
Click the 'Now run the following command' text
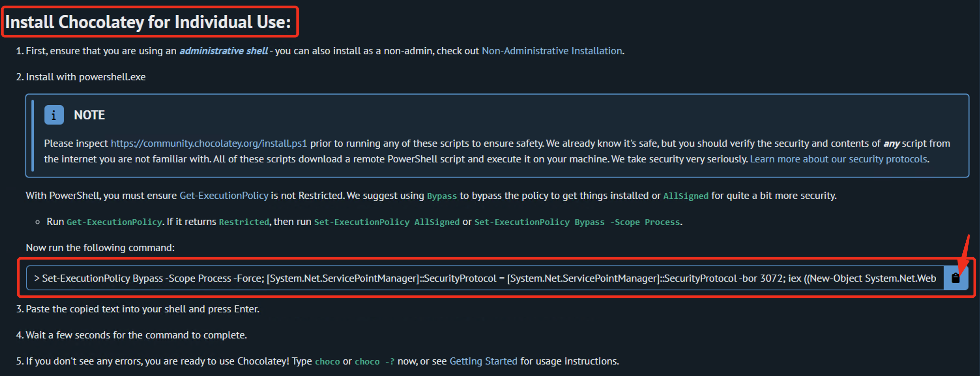pos(100,248)
